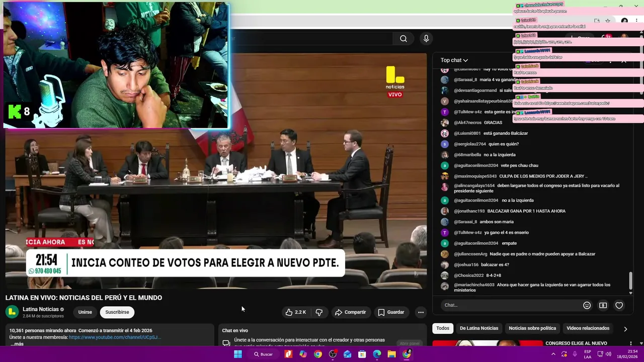Open Google Chrome from taskbar
Image resolution: width=644 pixels, height=362 pixels.
point(318,354)
